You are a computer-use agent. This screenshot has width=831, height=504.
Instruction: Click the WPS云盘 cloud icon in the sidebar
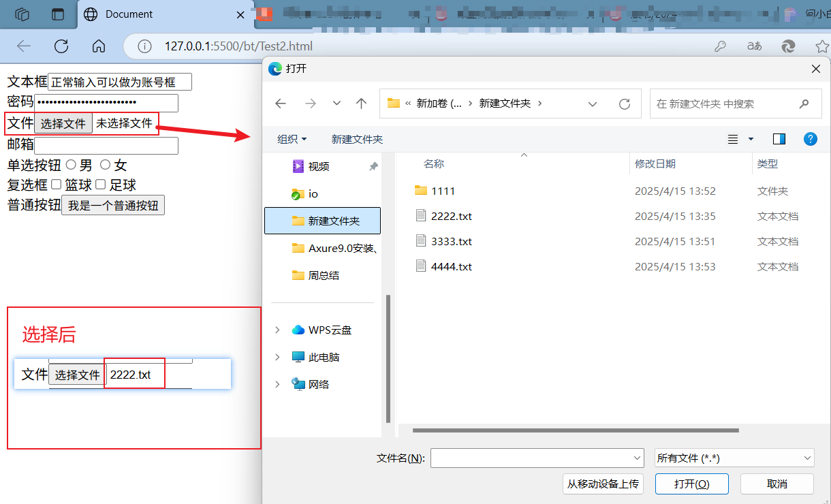[x=298, y=330]
